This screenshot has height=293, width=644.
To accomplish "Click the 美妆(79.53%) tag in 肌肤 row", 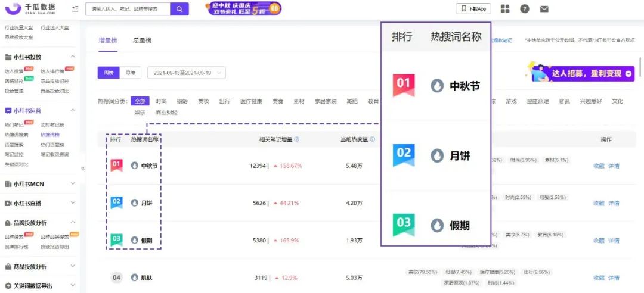I will click(422, 272).
